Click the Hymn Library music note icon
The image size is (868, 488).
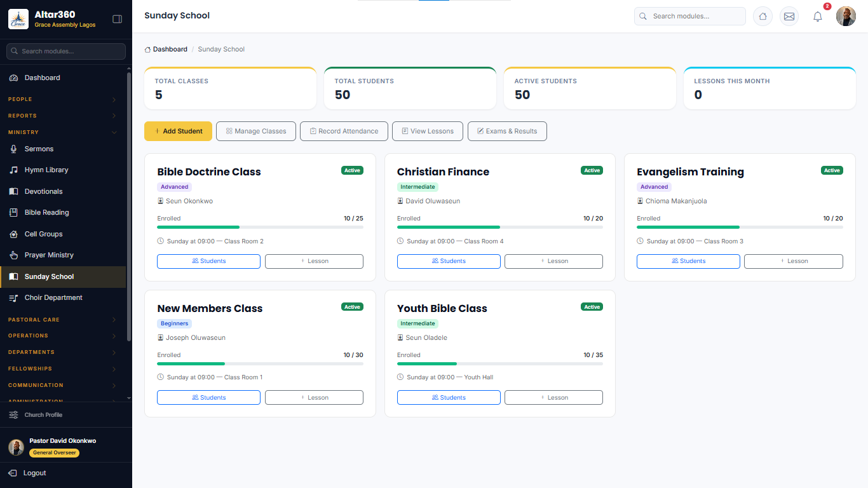point(13,170)
